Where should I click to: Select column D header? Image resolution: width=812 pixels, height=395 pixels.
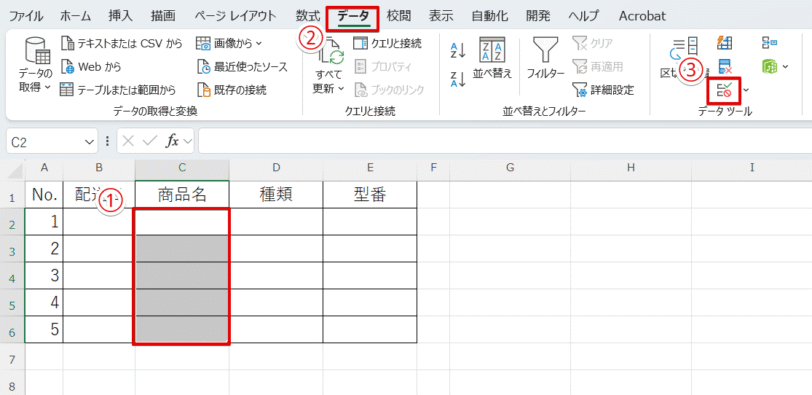click(277, 167)
